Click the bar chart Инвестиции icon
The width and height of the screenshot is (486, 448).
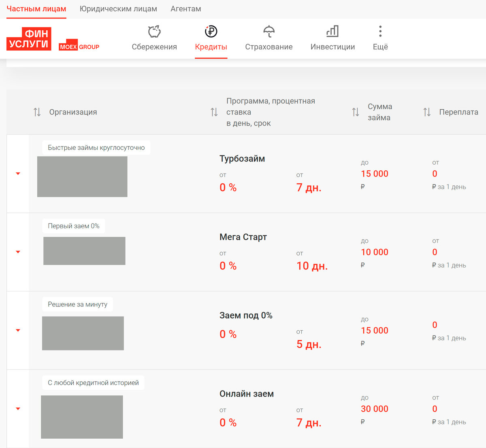pyautogui.click(x=333, y=31)
